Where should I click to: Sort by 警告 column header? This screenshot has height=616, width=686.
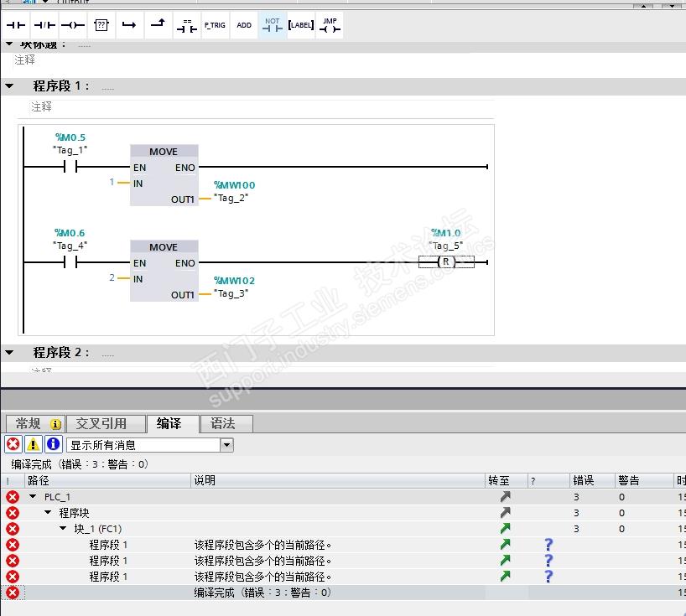coord(644,480)
